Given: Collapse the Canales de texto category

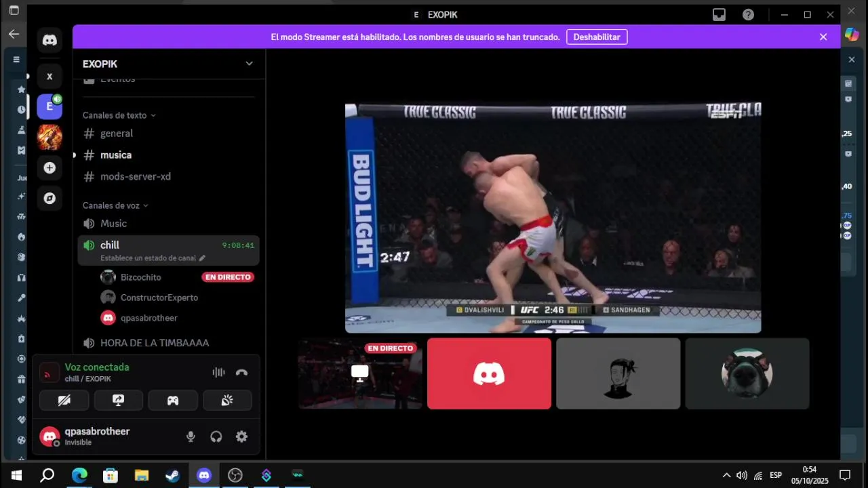Looking at the screenshot, I should coord(119,115).
